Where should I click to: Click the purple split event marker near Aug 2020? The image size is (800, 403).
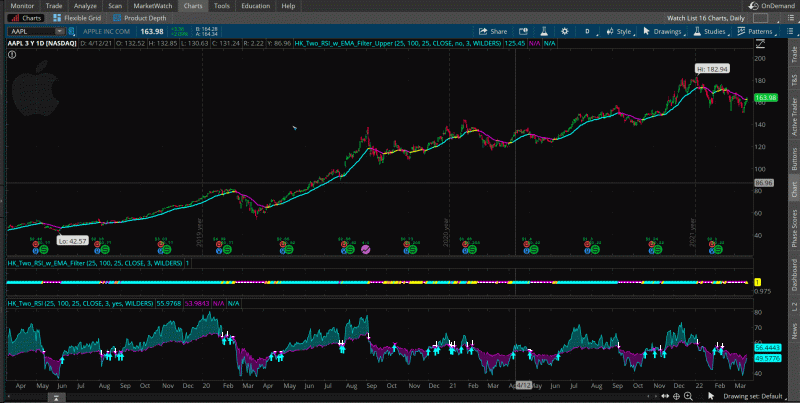click(x=365, y=249)
